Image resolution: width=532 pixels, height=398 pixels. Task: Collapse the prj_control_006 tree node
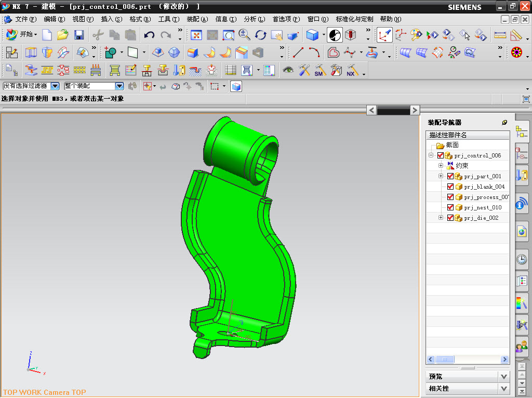tap(431, 155)
